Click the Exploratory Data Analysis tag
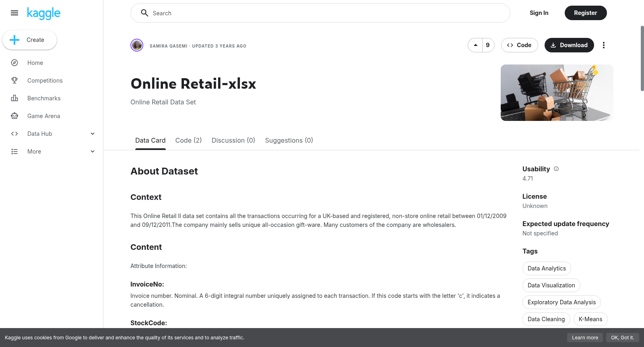644x347 pixels. click(x=561, y=302)
